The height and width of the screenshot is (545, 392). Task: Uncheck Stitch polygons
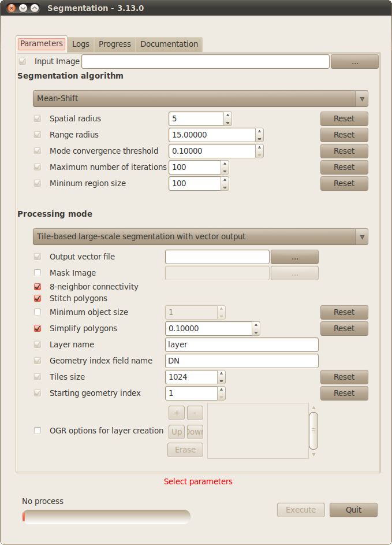tap(38, 298)
